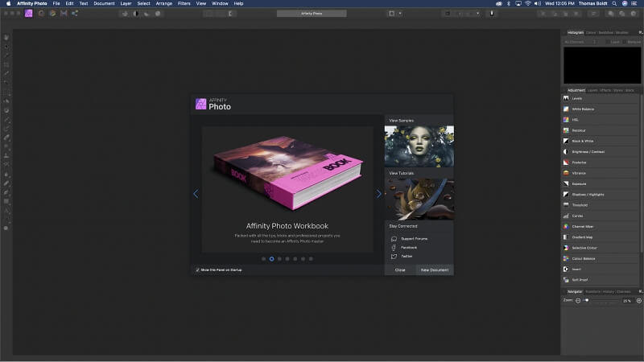644x362 pixels.
Task: Open the Facebook link
Action: pyautogui.click(x=409, y=248)
